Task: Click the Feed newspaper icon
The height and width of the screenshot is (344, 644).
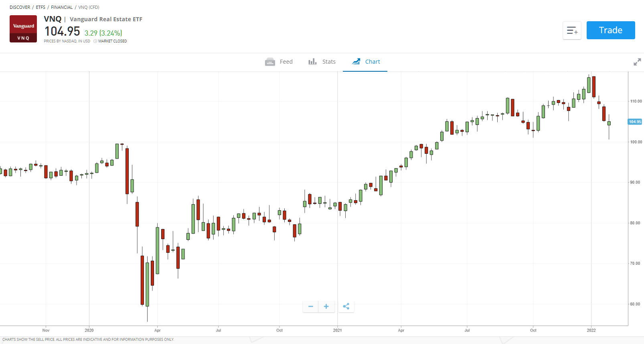Action: pyautogui.click(x=270, y=62)
